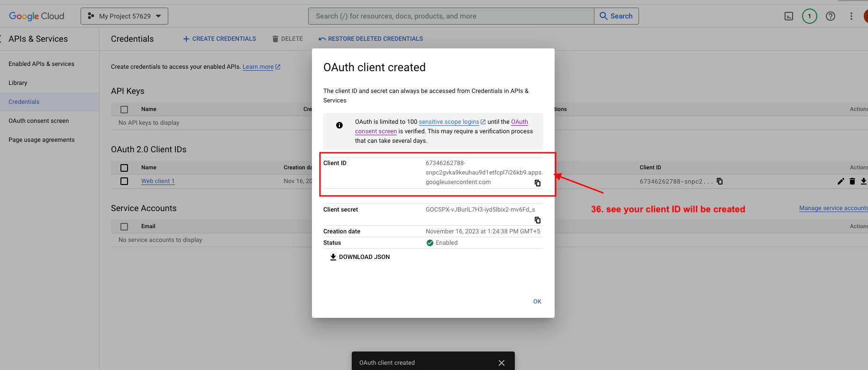The height and width of the screenshot is (370, 868).
Task: Click the green Enabled status checkmark
Action: pos(430,243)
